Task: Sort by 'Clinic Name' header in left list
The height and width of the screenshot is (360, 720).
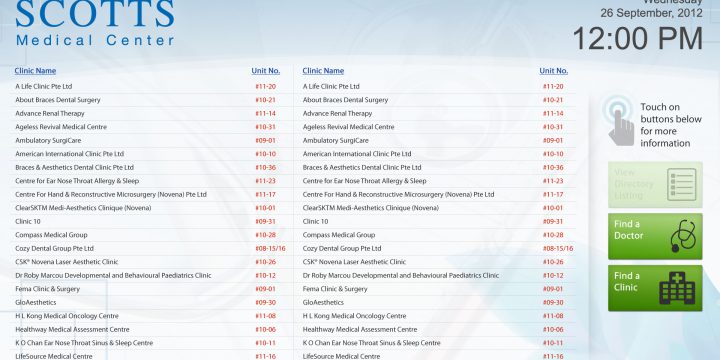Action: pyautogui.click(x=35, y=71)
